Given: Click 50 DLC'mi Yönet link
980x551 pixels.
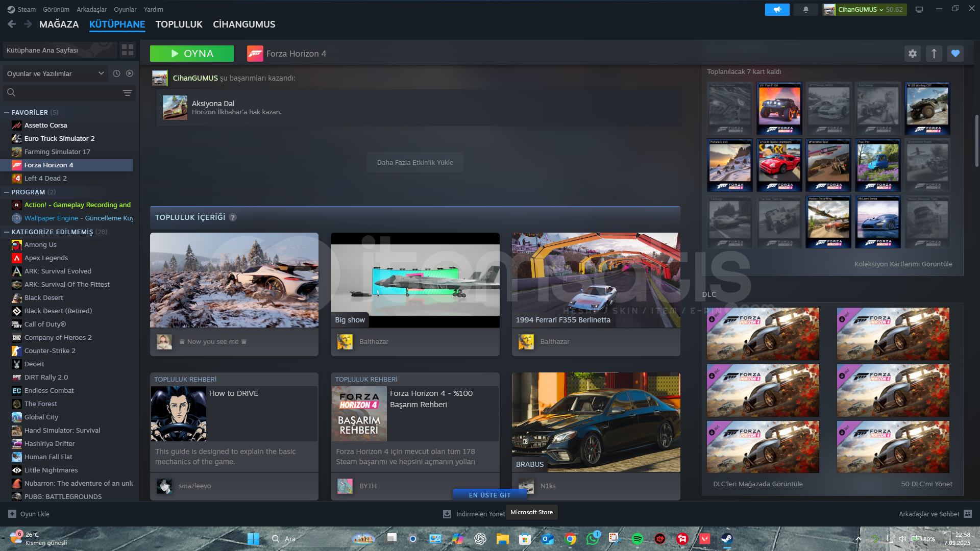Looking at the screenshot, I should pos(926,484).
